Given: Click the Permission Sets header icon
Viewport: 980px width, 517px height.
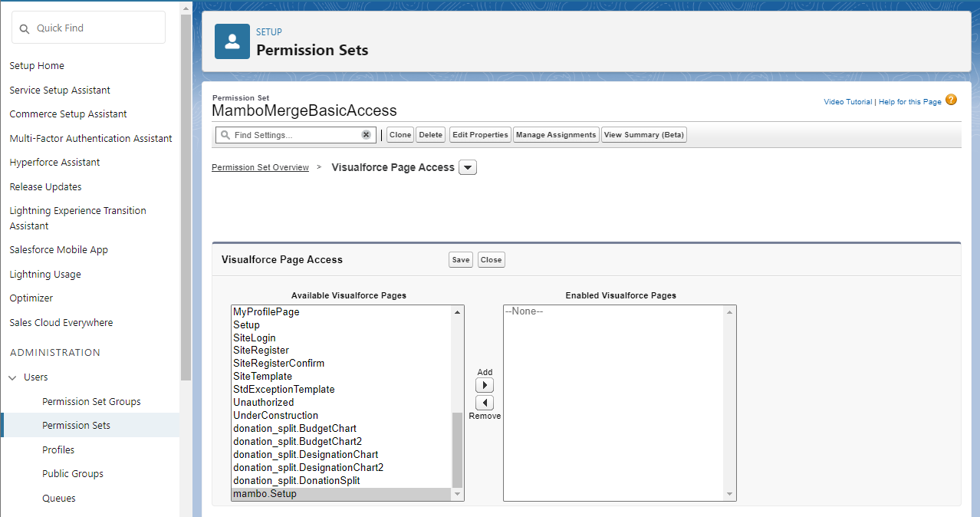Looking at the screenshot, I should [232, 41].
